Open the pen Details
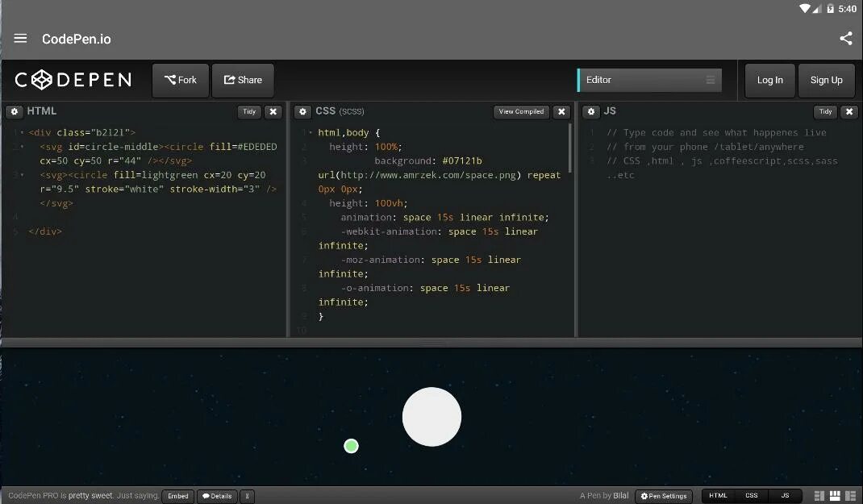The width and height of the screenshot is (863, 504). click(x=218, y=496)
